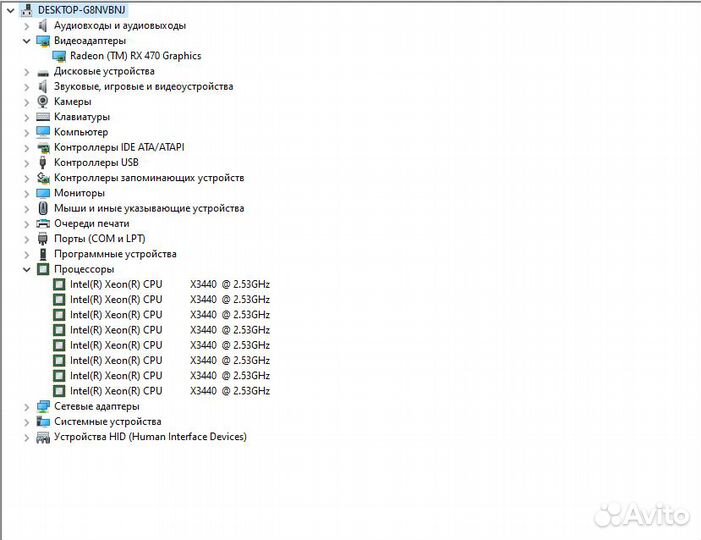Viewport: 701px width, 540px height.
Task: Click the last Xeon X3440 processor icon
Action: 59,391
